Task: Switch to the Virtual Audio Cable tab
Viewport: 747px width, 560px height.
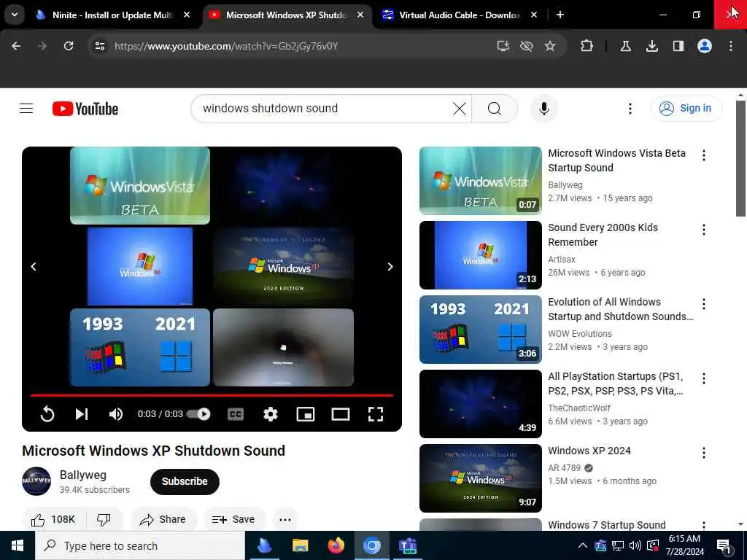Action: (460, 15)
